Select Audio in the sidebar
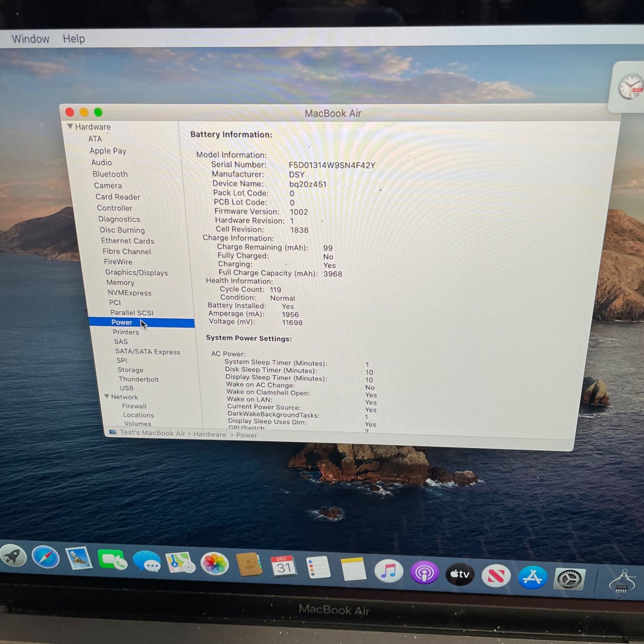 click(102, 163)
